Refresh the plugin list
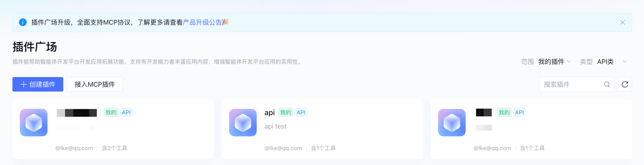The height and width of the screenshot is (165, 644). coord(625,84)
